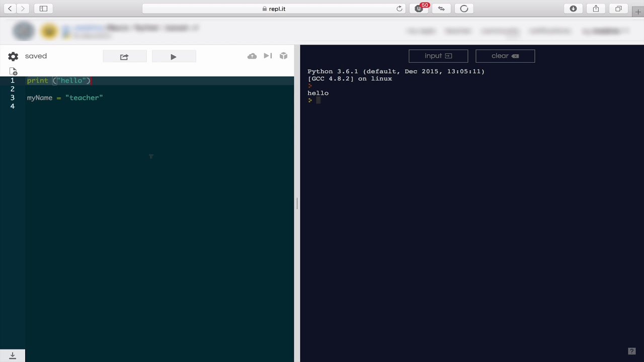Open the Safari share menu
Image resolution: width=644 pixels, height=362 pixels.
click(596, 9)
